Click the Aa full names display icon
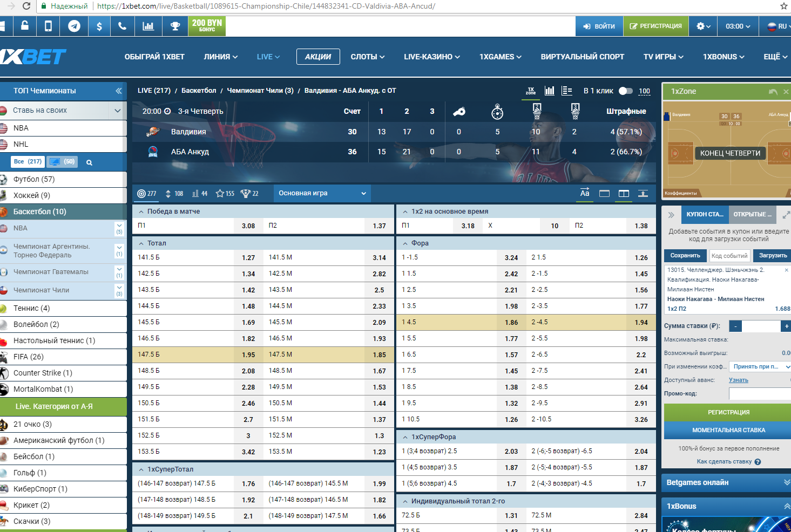This screenshot has height=532, width=791. [585, 193]
